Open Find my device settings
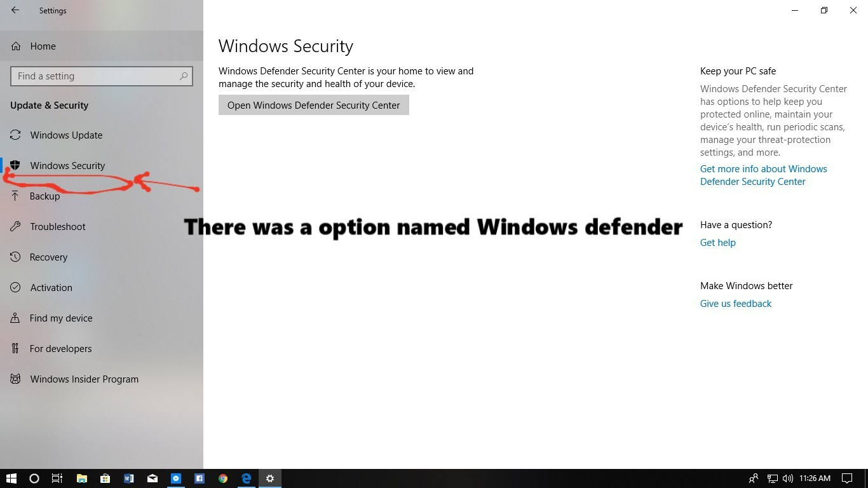The width and height of the screenshot is (868, 488). [x=102, y=318]
